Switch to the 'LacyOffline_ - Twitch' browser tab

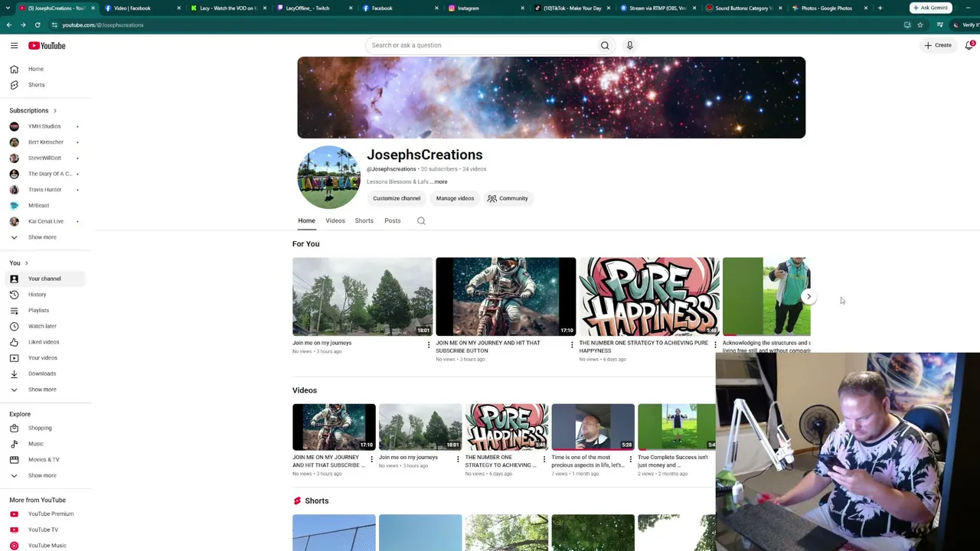(315, 8)
